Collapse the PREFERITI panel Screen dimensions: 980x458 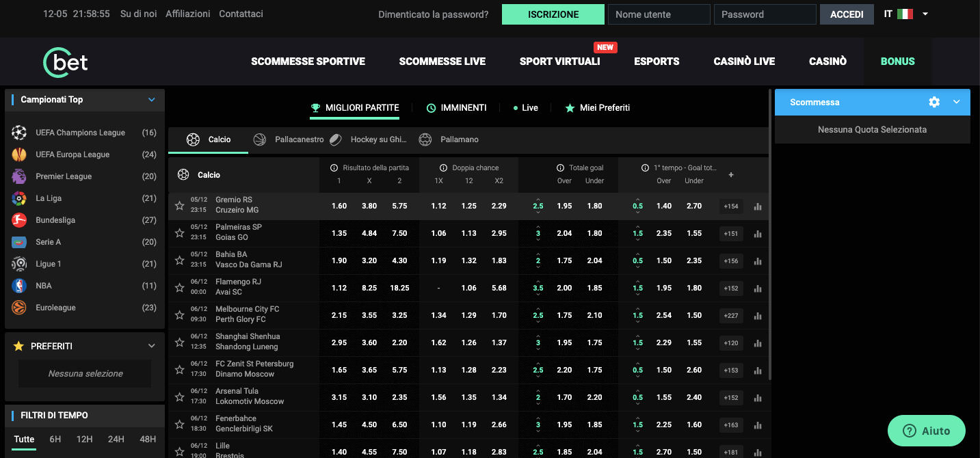click(152, 346)
